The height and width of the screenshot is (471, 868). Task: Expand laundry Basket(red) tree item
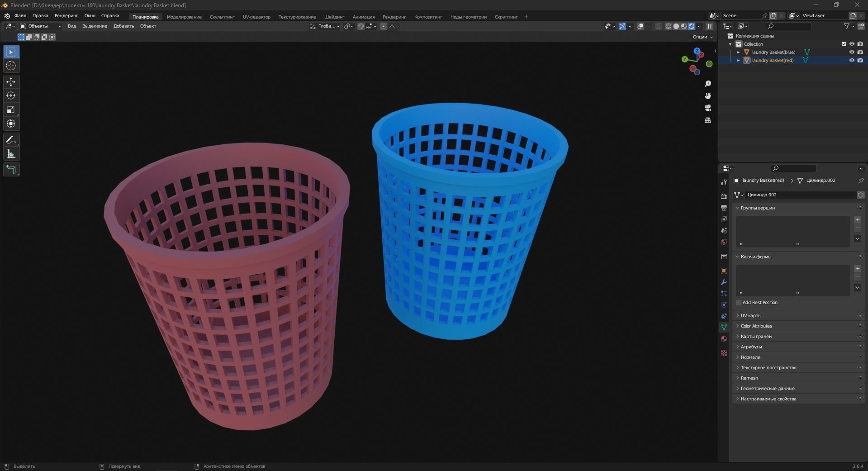pyautogui.click(x=739, y=60)
